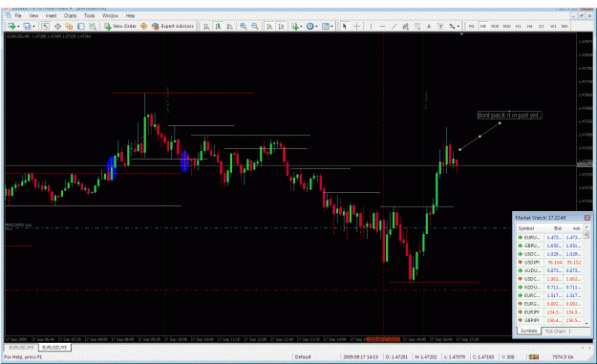The height and width of the screenshot is (364, 597).
Task: Open the File menu
Action: pyautogui.click(x=18, y=15)
